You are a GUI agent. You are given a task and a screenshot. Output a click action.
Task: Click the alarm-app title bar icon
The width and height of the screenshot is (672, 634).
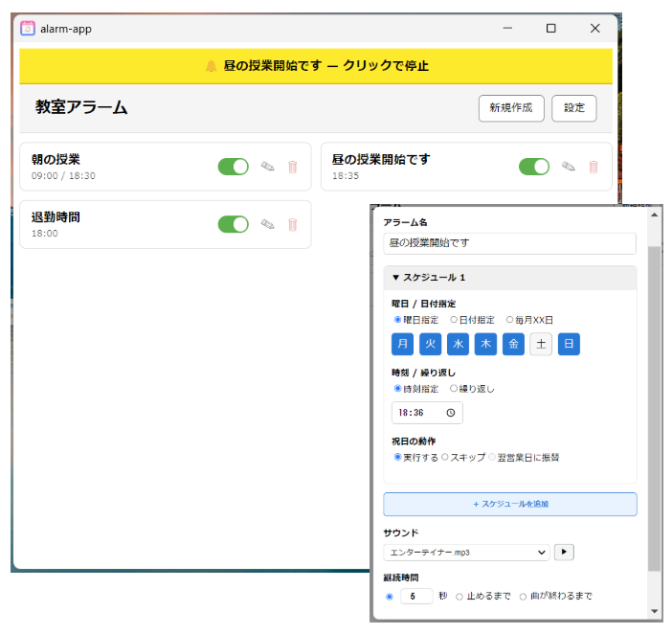(x=28, y=29)
